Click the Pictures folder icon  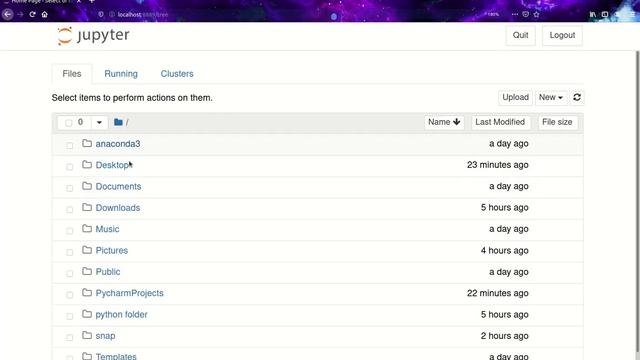pyautogui.click(x=87, y=250)
